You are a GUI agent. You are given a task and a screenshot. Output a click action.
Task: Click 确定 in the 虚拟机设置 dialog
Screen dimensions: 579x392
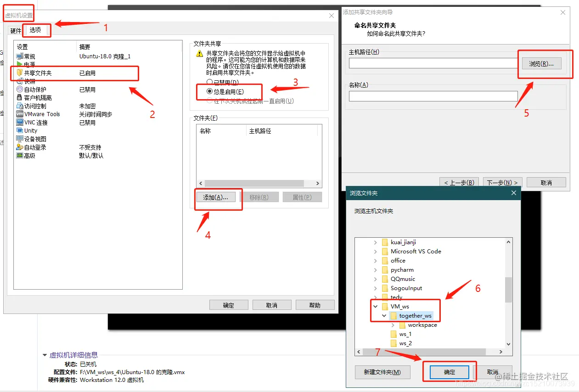pos(229,305)
